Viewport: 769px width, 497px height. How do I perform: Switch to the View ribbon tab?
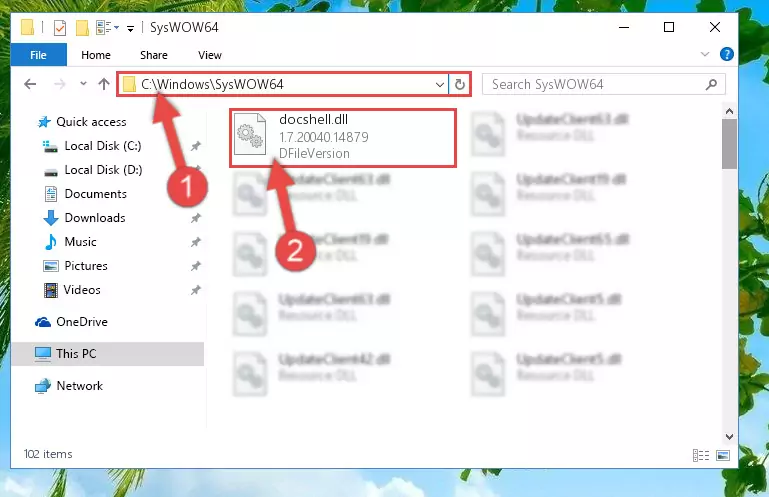(x=209, y=55)
